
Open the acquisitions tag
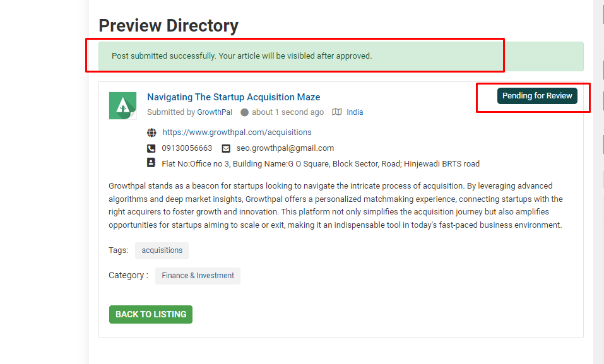[162, 250]
